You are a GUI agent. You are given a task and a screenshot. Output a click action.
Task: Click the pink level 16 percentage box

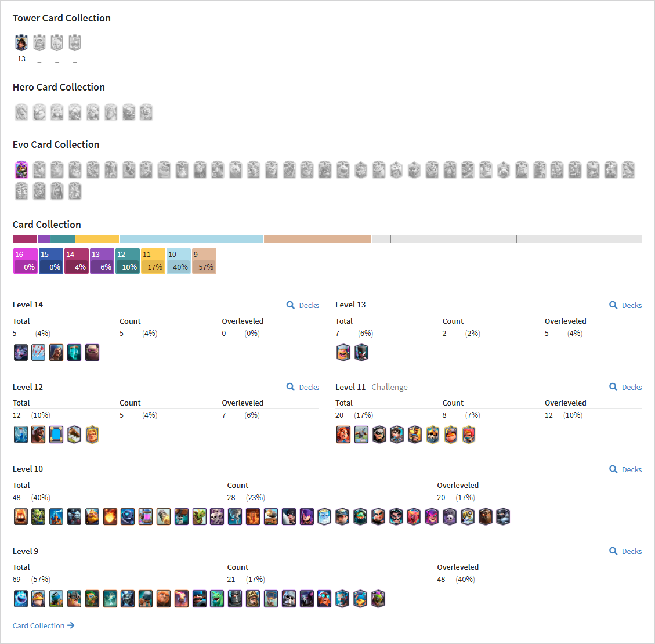[26, 261]
